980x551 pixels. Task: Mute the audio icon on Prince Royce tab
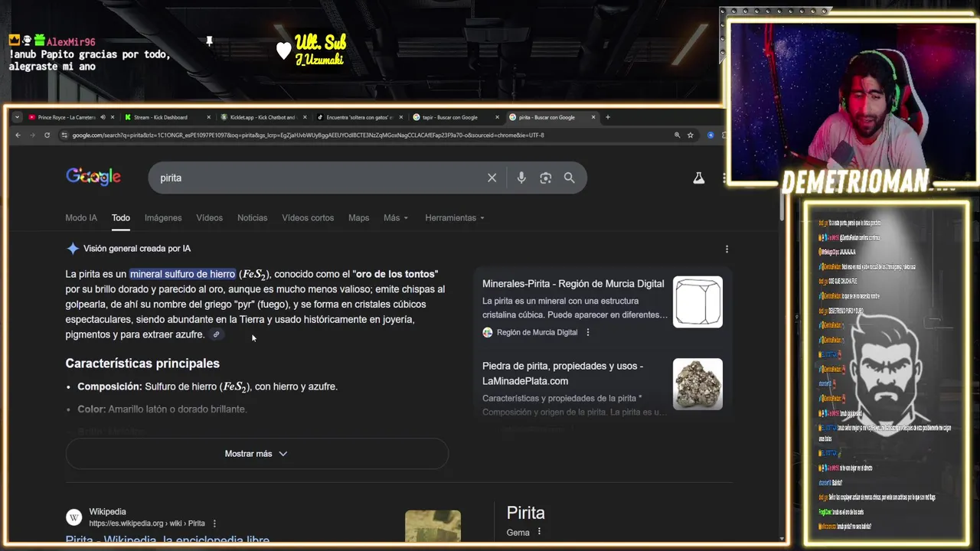coord(103,117)
